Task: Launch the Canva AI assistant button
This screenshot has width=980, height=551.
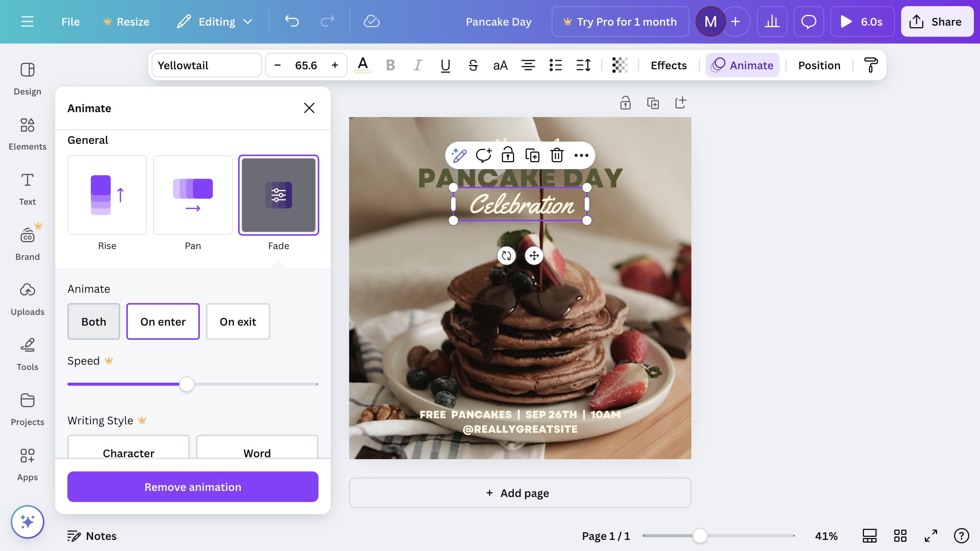Action: click(28, 522)
